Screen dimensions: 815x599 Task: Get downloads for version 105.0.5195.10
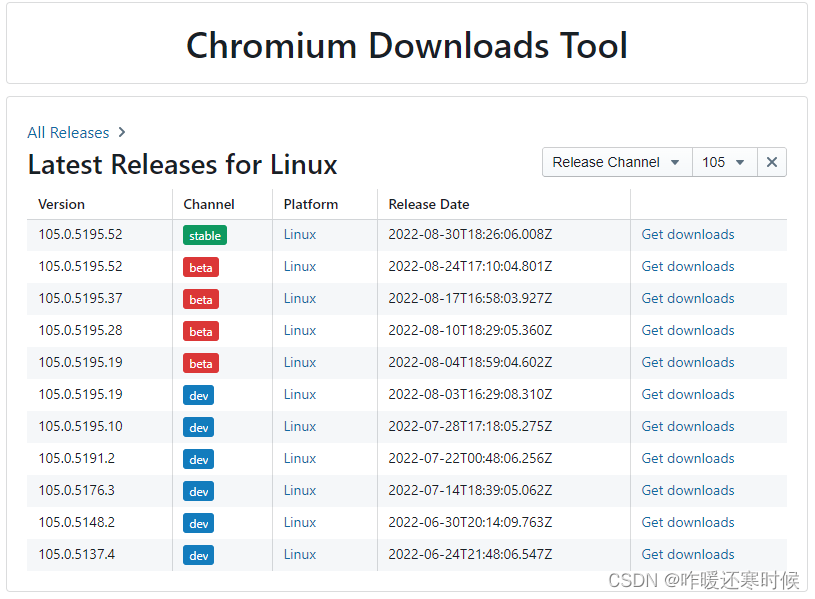click(x=688, y=426)
